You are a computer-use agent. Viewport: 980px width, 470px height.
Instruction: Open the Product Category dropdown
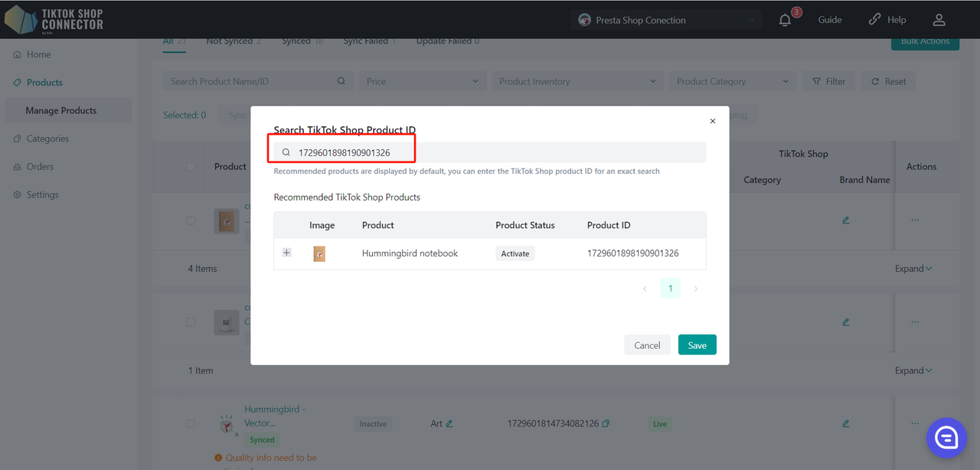pos(733,81)
